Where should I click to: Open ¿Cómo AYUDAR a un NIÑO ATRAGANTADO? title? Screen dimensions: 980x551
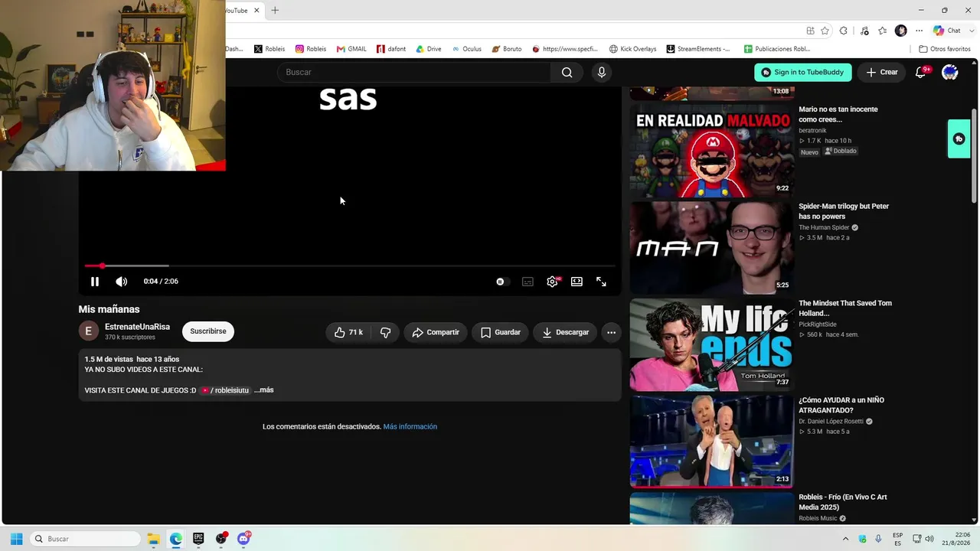pyautogui.click(x=841, y=405)
